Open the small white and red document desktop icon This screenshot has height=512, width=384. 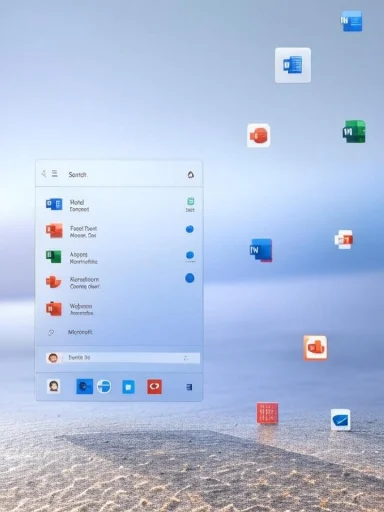[x=344, y=239]
